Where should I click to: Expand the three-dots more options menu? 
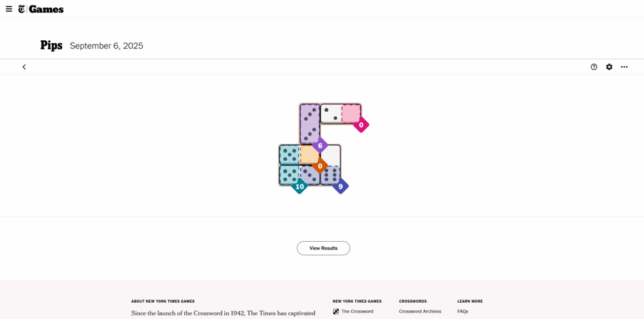624,67
